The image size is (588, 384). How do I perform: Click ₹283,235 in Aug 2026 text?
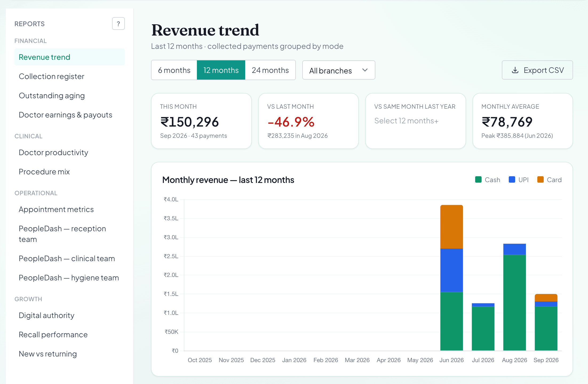(x=297, y=136)
